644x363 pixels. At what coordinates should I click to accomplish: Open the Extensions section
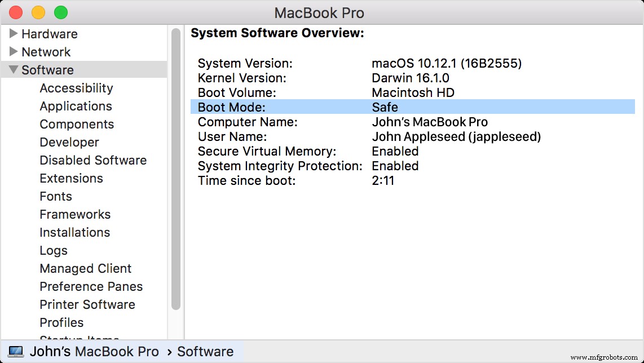pos(71,178)
